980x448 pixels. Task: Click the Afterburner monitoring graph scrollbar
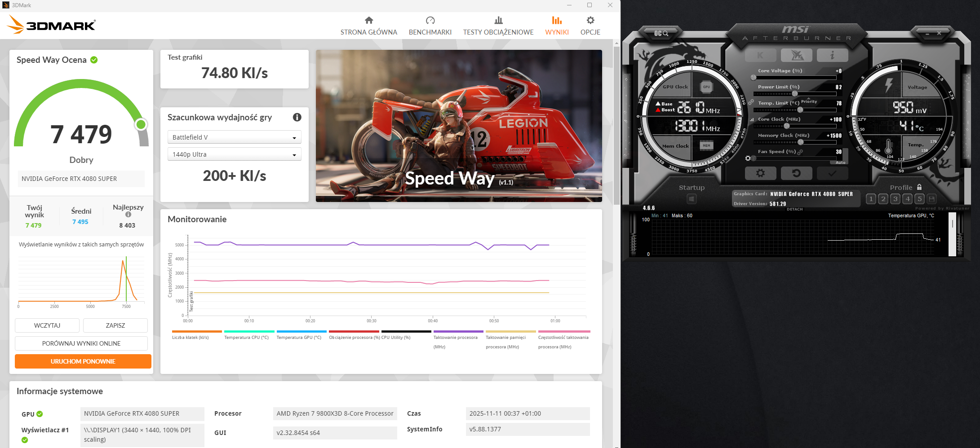click(x=952, y=234)
